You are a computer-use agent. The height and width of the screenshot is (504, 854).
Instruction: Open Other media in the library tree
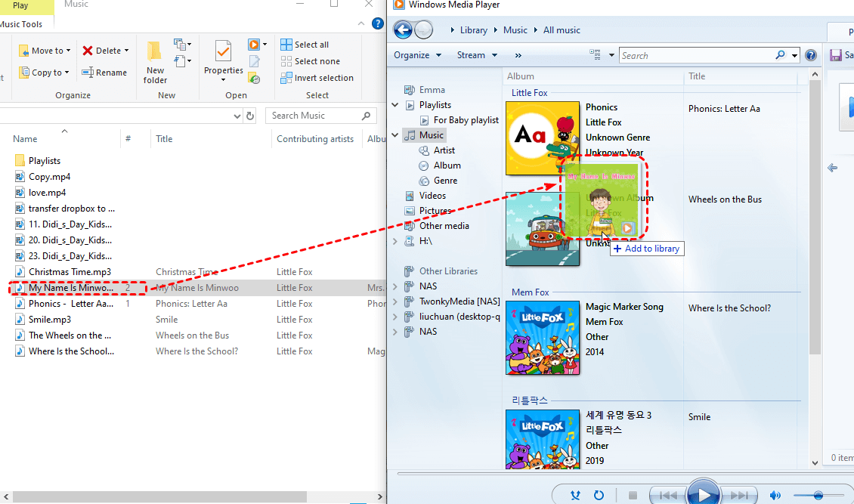coord(436,226)
